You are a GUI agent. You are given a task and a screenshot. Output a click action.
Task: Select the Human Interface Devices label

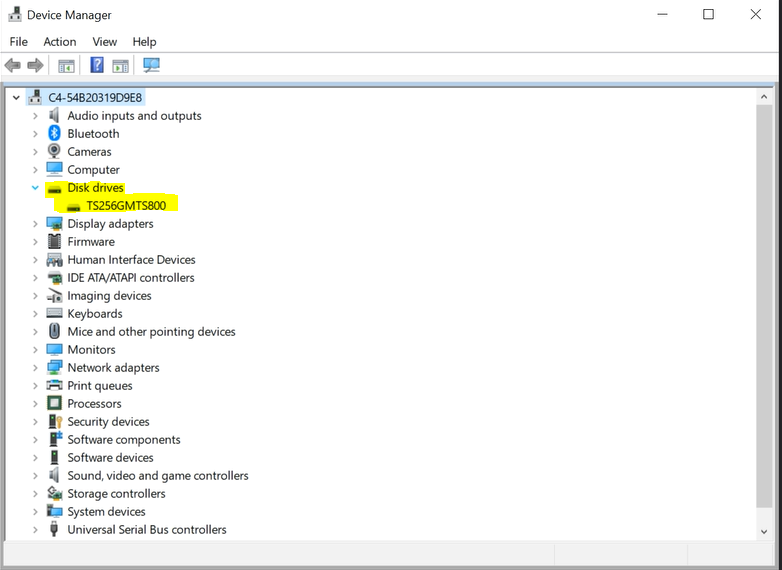click(131, 260)
